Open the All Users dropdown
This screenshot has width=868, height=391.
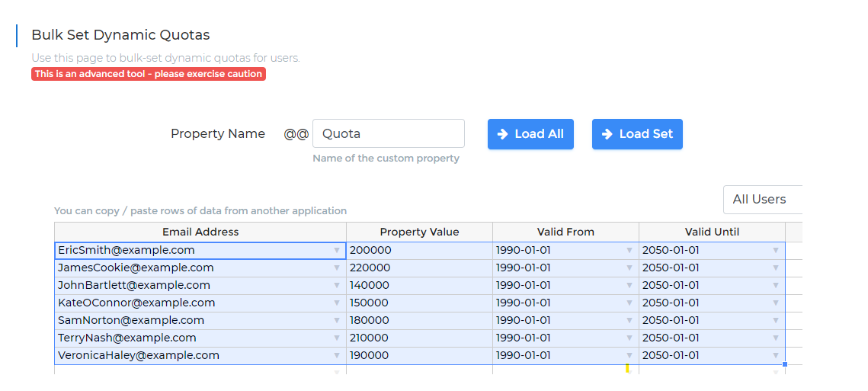[x=763, y=200]
